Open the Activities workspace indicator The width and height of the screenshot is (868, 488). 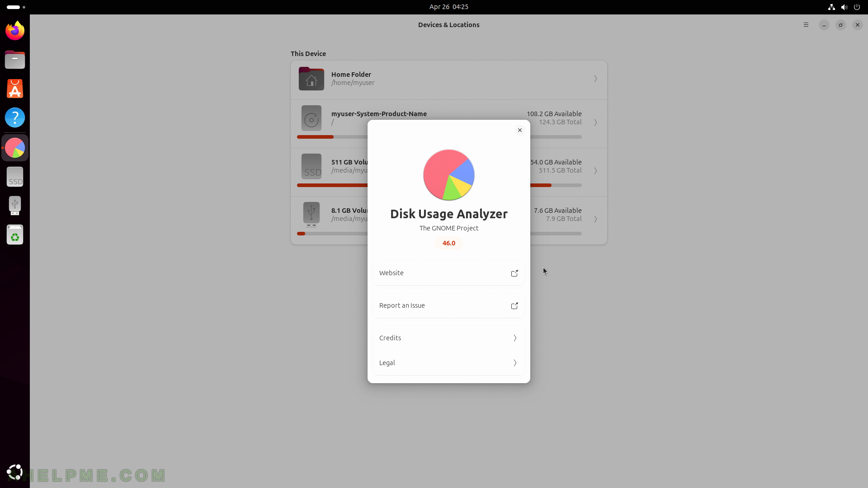[x=16, y=7]
